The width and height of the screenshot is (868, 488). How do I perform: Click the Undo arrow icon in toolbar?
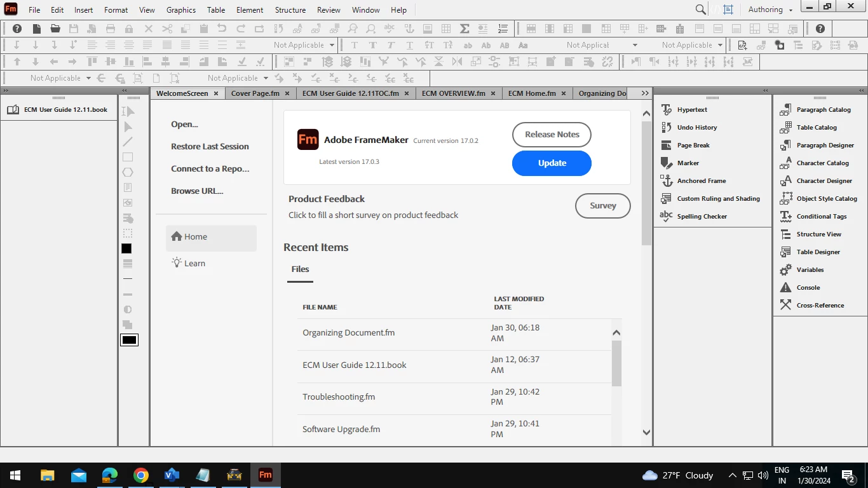222,29
